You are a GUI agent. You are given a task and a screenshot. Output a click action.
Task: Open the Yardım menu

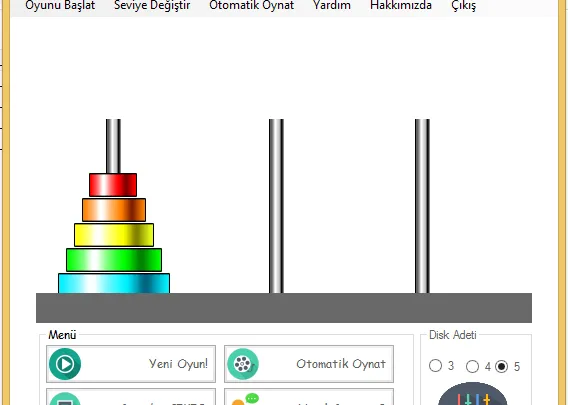pyautogui.click(x=332, y=5)
